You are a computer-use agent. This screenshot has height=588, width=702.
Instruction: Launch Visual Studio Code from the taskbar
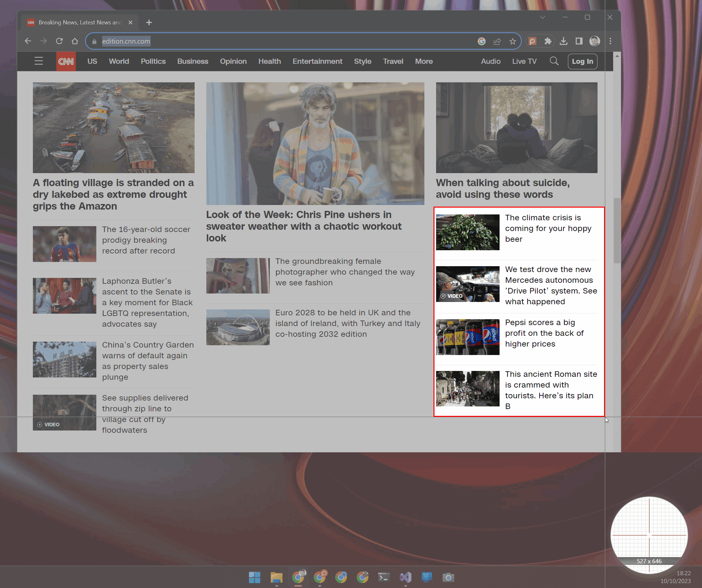405,577
